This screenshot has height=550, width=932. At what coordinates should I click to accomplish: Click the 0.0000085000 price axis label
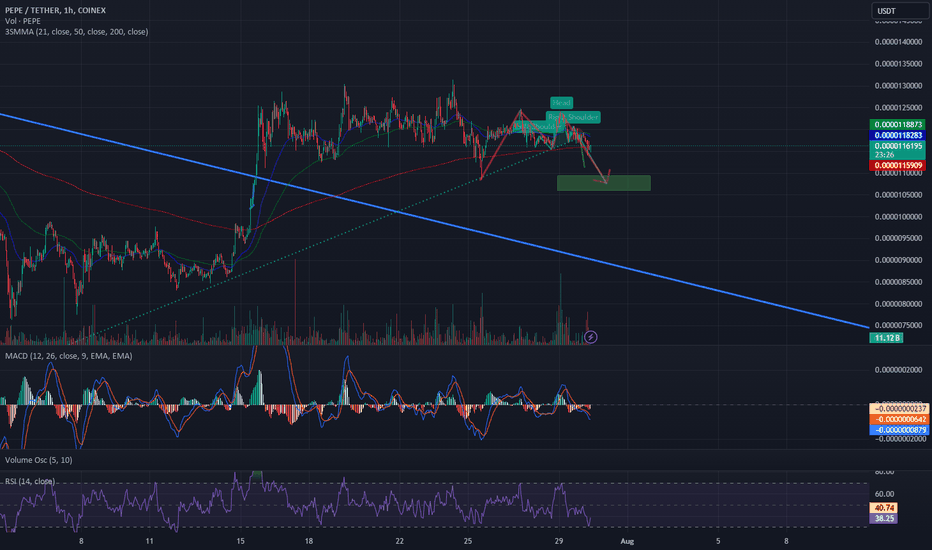tap(898, 282)
